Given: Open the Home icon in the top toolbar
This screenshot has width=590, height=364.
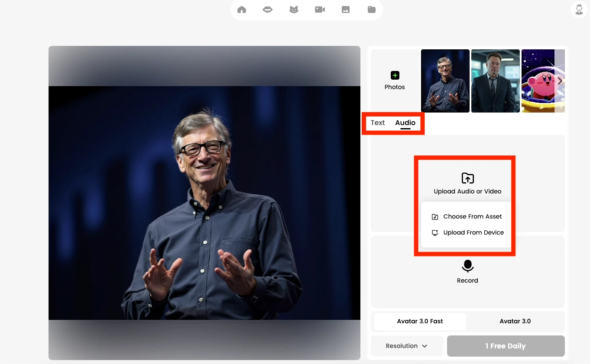Looking at the screenshot, I should pyautogui.click(x=241, y=9).
